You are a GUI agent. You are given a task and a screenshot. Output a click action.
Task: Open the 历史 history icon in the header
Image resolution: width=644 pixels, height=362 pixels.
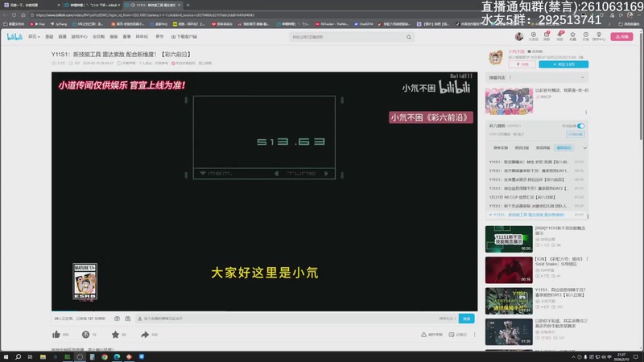586,36
